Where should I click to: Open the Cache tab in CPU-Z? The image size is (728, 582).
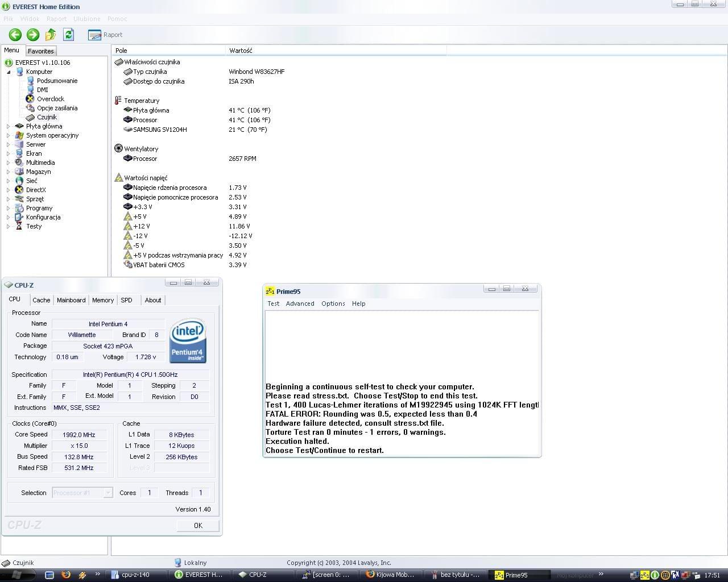click(x=41, y=300)
